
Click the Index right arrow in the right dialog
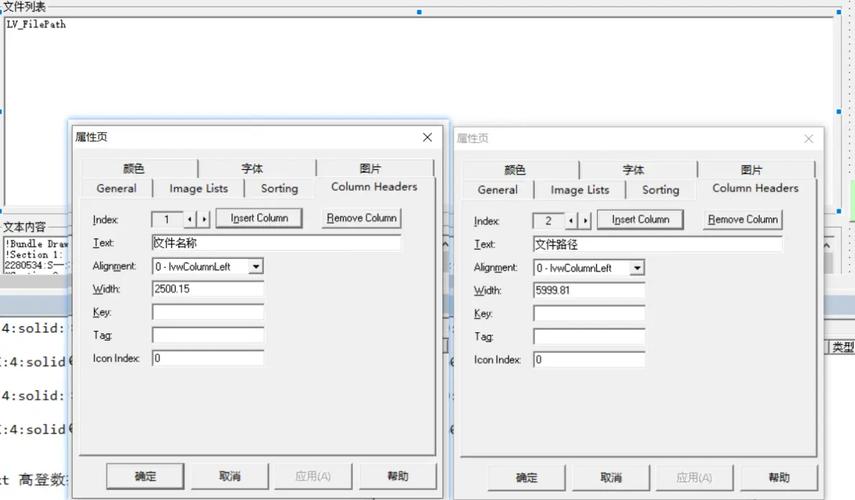585,221
